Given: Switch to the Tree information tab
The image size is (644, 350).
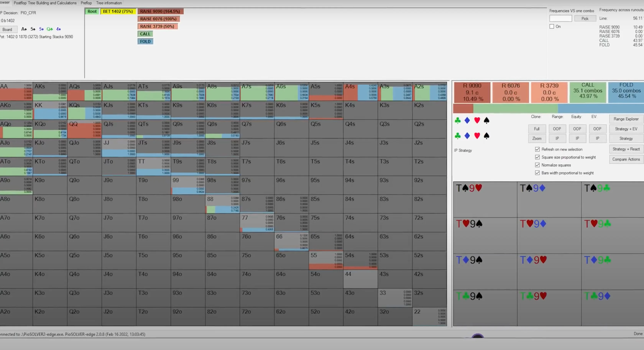Looking at the screenshot, I should pos(109,3).
